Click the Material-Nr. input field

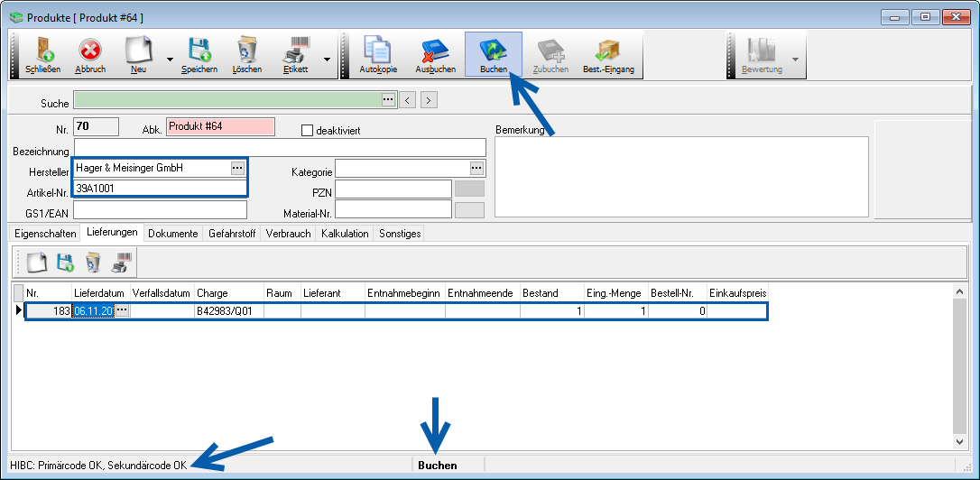[x=393, y=209]
